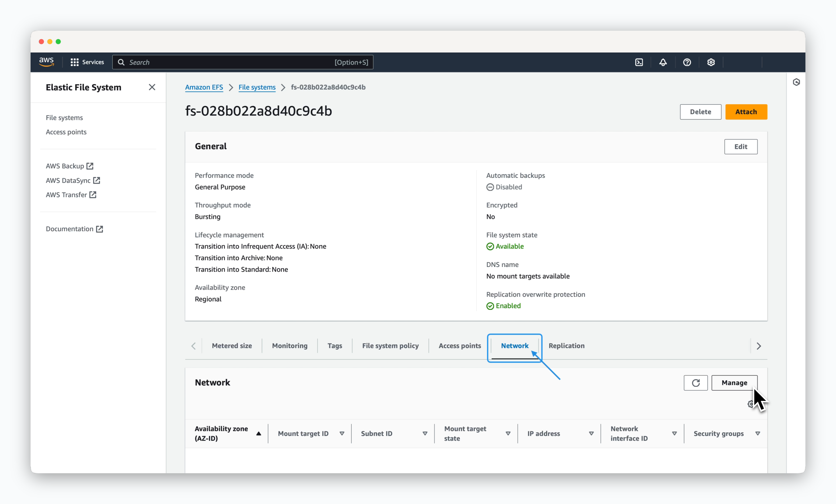Click external link icon next to AWS Backup
The image size is (836, 504).
pyautogui.click(x=90, y=166)
